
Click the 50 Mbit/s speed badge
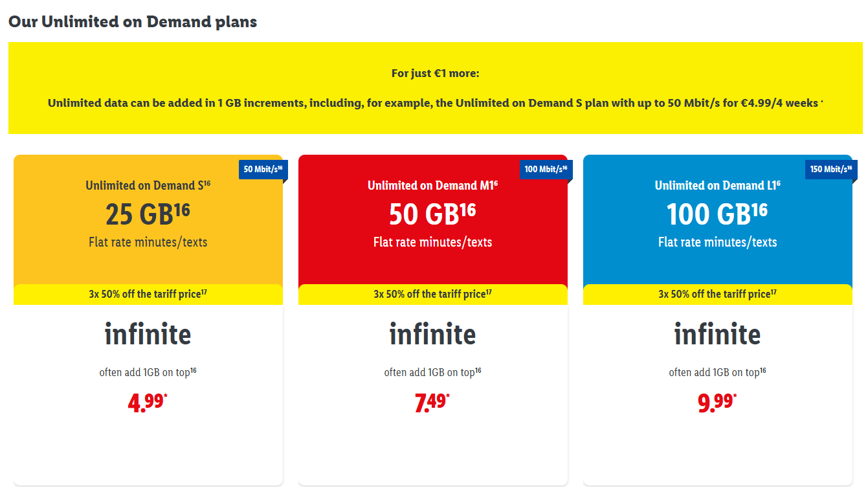(x=262, y=170)
